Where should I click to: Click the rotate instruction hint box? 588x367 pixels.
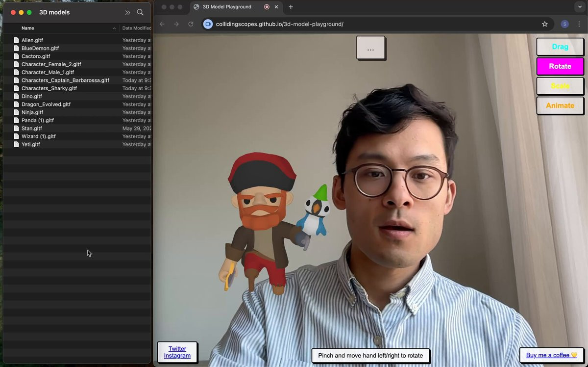[x=370, y=356]
